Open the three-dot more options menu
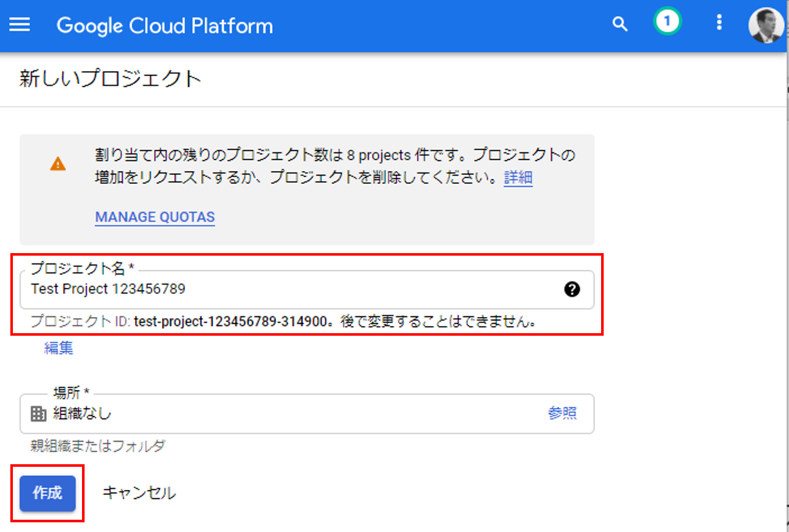 pos(719,23)
